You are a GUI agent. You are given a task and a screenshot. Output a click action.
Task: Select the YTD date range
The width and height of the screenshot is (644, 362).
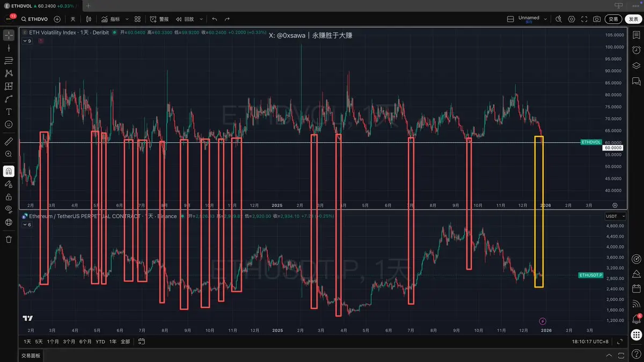(x=100, y=341)
